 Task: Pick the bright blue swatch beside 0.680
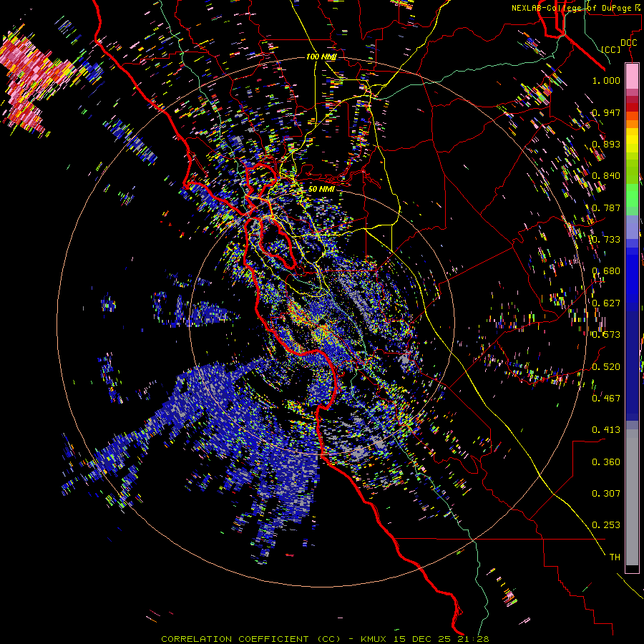tap(632, 273)
